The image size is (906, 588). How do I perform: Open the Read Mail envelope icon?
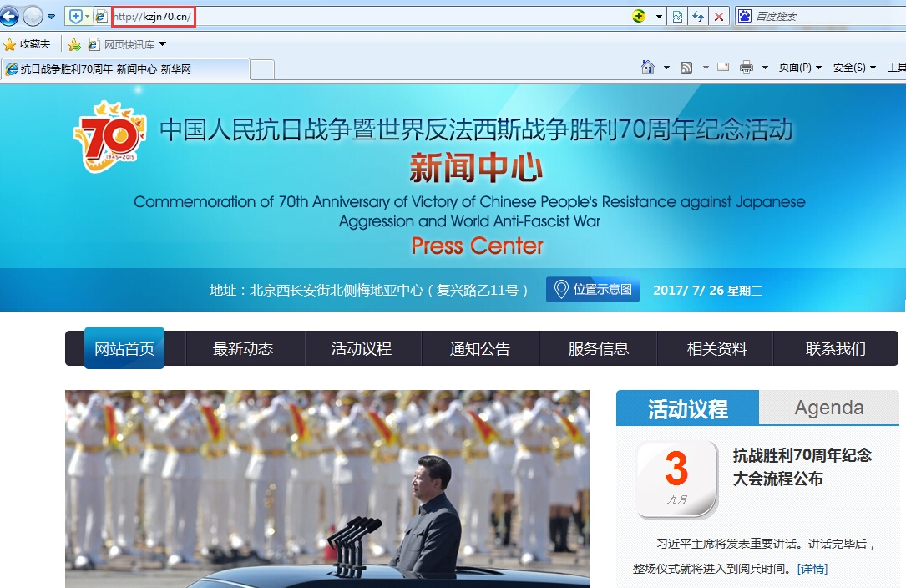point(723,68)
